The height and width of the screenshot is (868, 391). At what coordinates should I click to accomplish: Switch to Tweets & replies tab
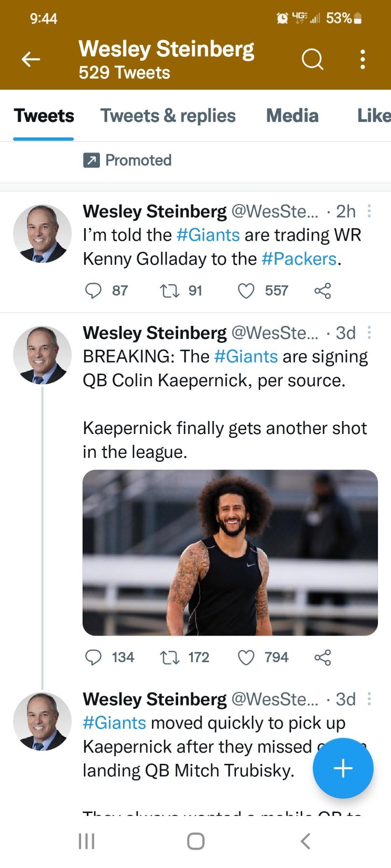[168, 116]
